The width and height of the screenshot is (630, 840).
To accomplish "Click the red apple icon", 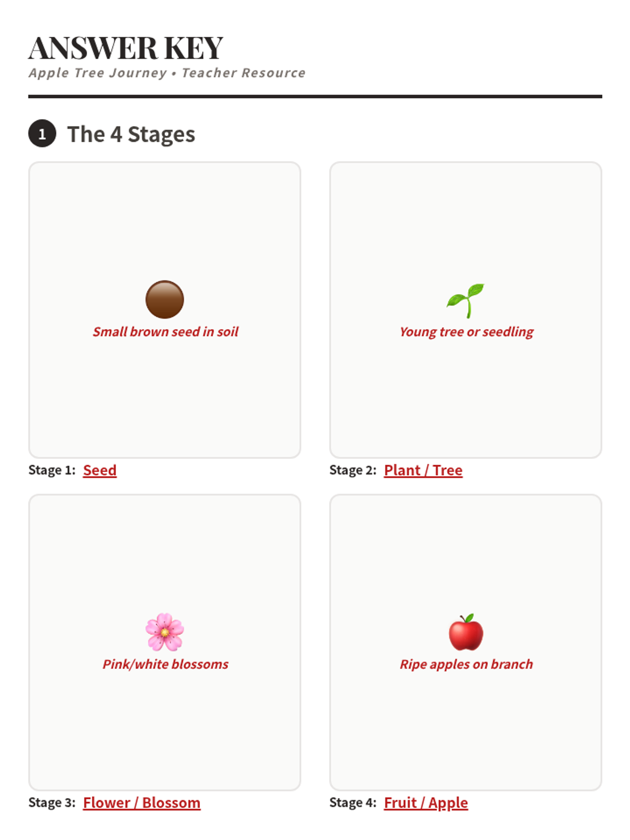I will point(466,632).
